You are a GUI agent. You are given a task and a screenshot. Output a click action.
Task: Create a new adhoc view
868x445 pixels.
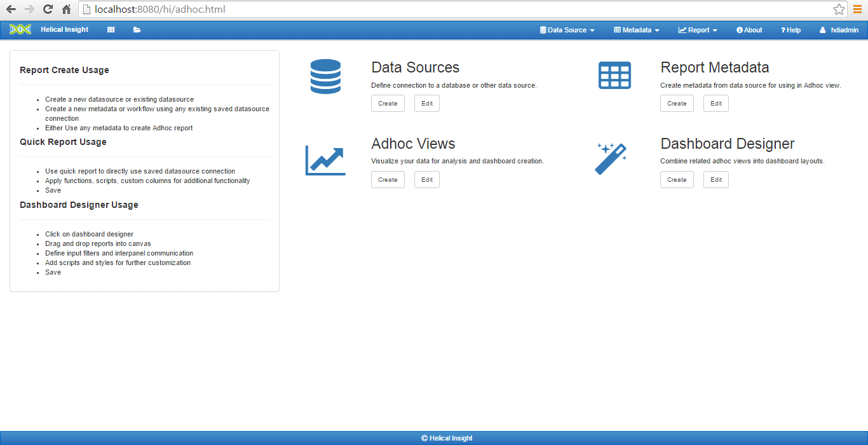click(388, 179)
